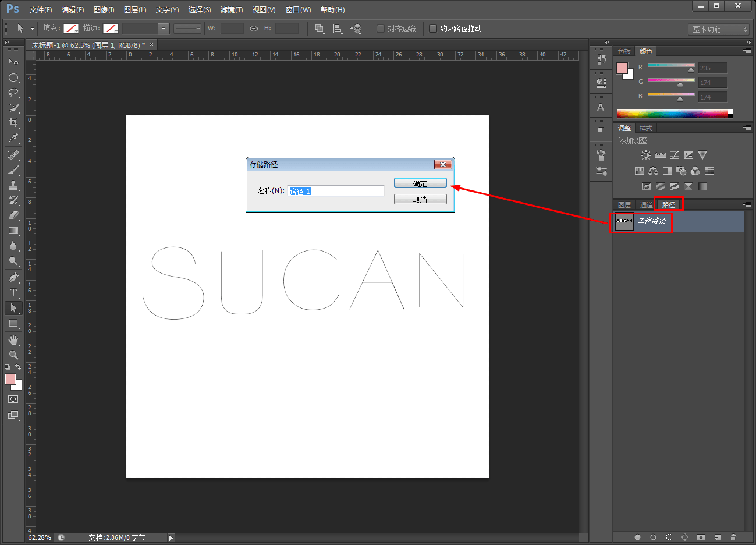Screen dimensions: 756x545
Task: Close the 存储路径 dialog with X
Action: 443,164
